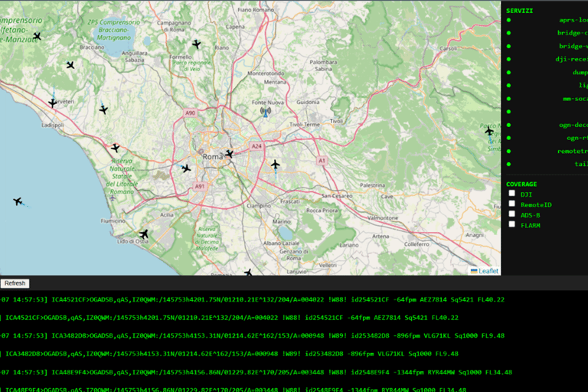
Task: Select the aircraft near Lido di Ostia
Action: [144, 234]
